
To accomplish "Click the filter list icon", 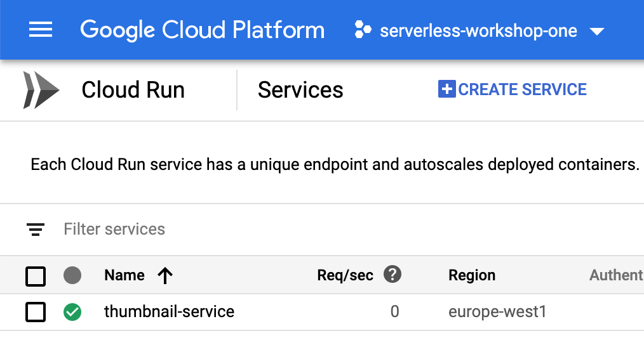I will pos(36,230).
